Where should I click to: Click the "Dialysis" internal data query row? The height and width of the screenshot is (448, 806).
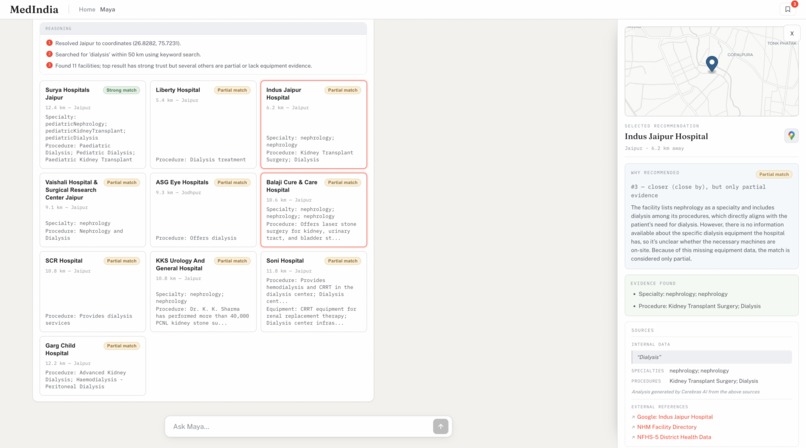pyautogui.click(x=711, y=357)
